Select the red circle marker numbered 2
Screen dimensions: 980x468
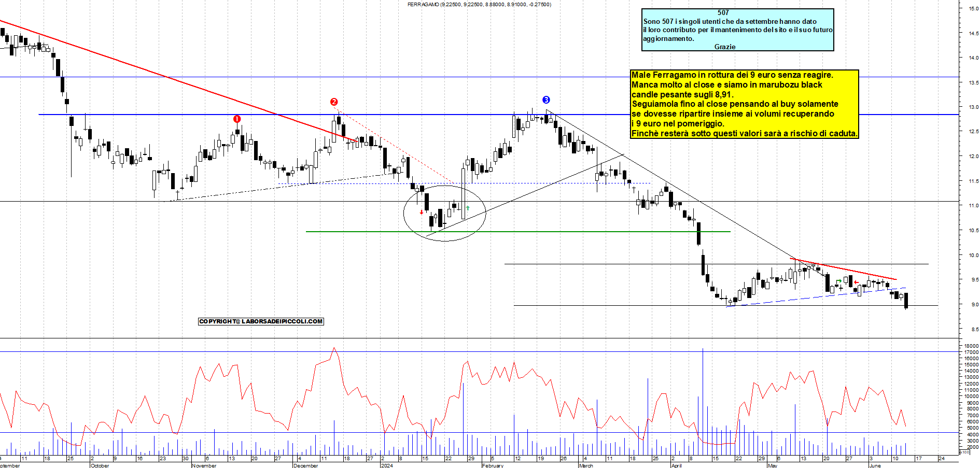[x=334, y=102]
